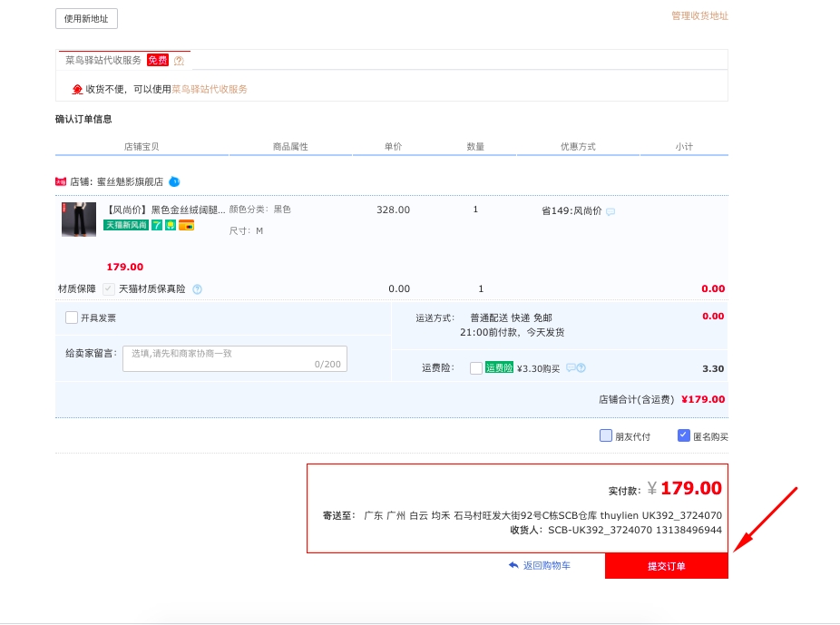
Task: Click the Tmall logo before 店铺
Action: (61, 181)
